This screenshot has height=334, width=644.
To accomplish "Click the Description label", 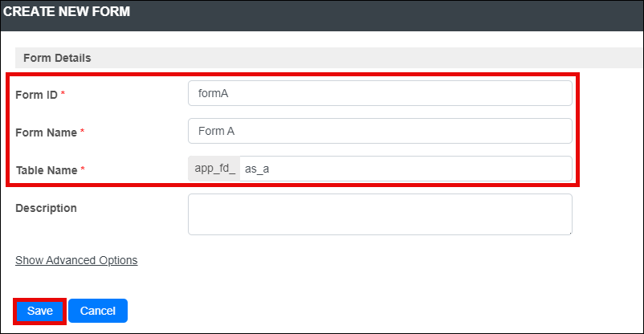I will pyautogui.click(x=46, y=208).
